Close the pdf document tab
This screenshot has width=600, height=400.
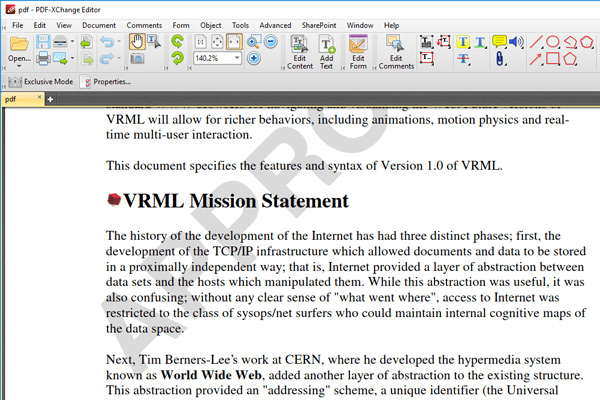tap(39, 97)
